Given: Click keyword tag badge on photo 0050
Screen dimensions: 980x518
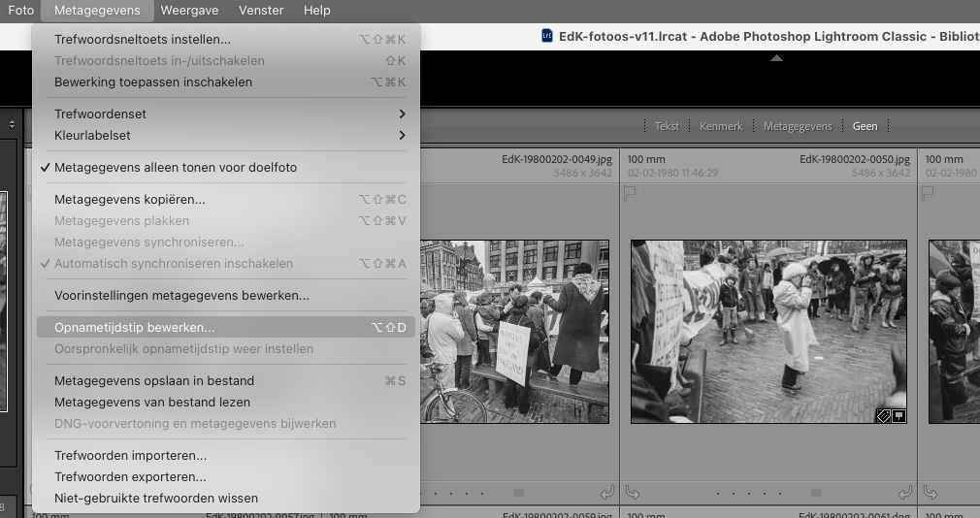Looking at the screenshot, I should point(884,415).
